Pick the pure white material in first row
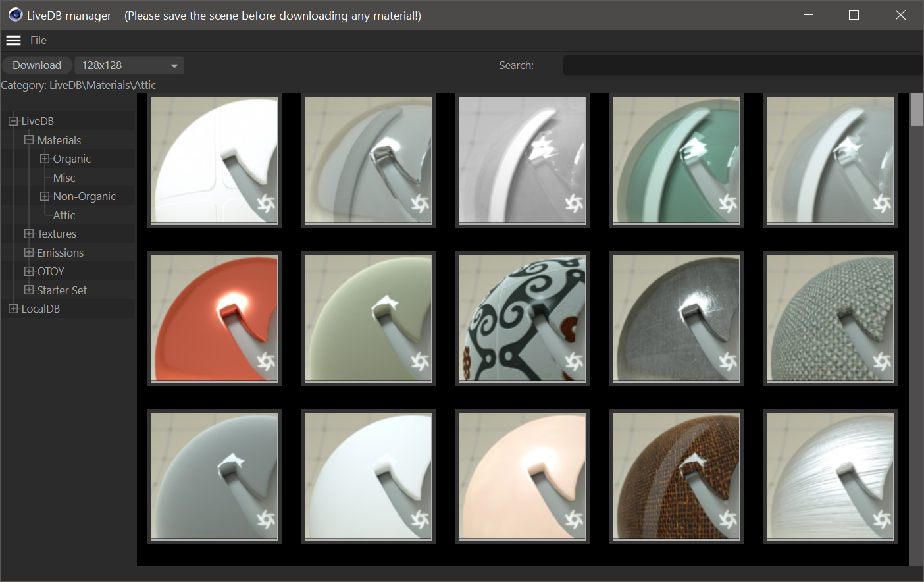The height and width of the screenshot is (582, 924). (x=215, y=160)
